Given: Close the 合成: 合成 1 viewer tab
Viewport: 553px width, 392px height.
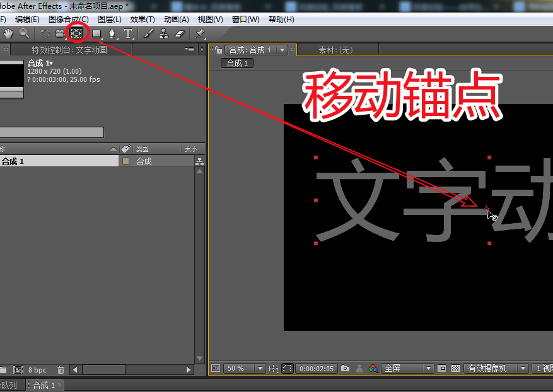Looking at the screenshot, I should 293,50.
